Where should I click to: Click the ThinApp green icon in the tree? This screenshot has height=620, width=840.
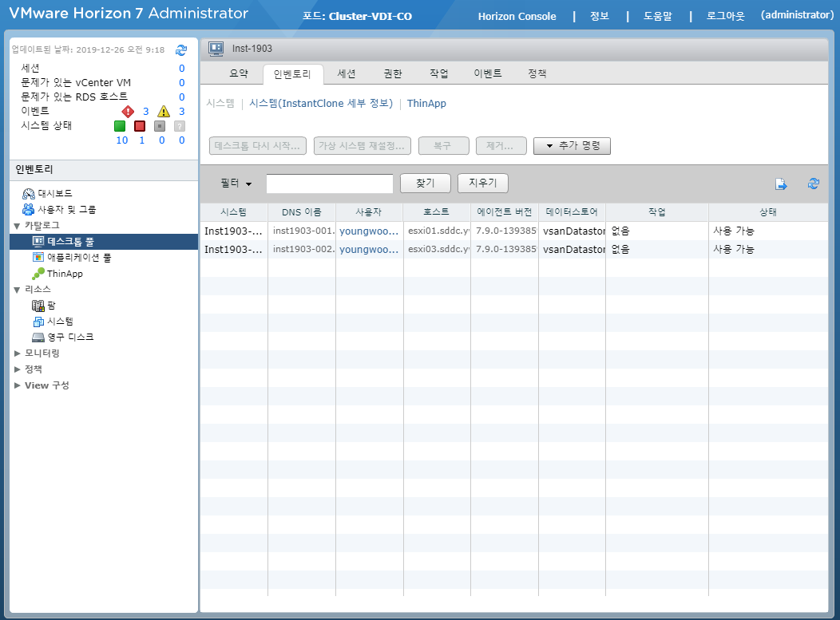pyautogui.click(x=38, y=274)
